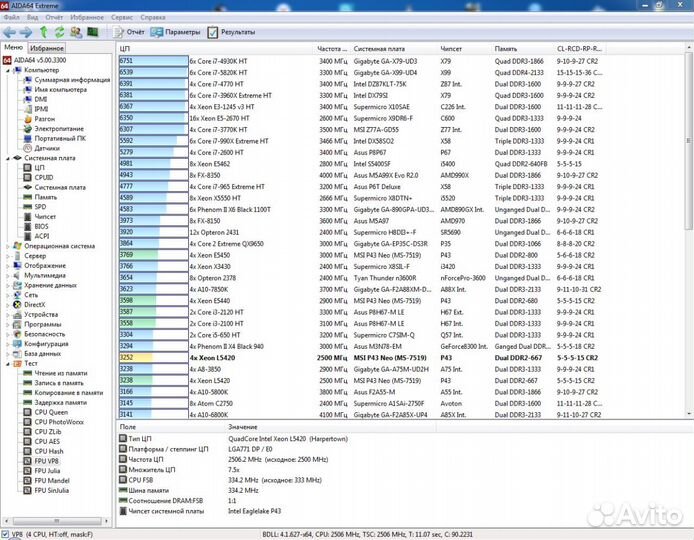Viewport: 694px width, 540px height.
Task: Open the Вид menu
Action: coord(32,17)
